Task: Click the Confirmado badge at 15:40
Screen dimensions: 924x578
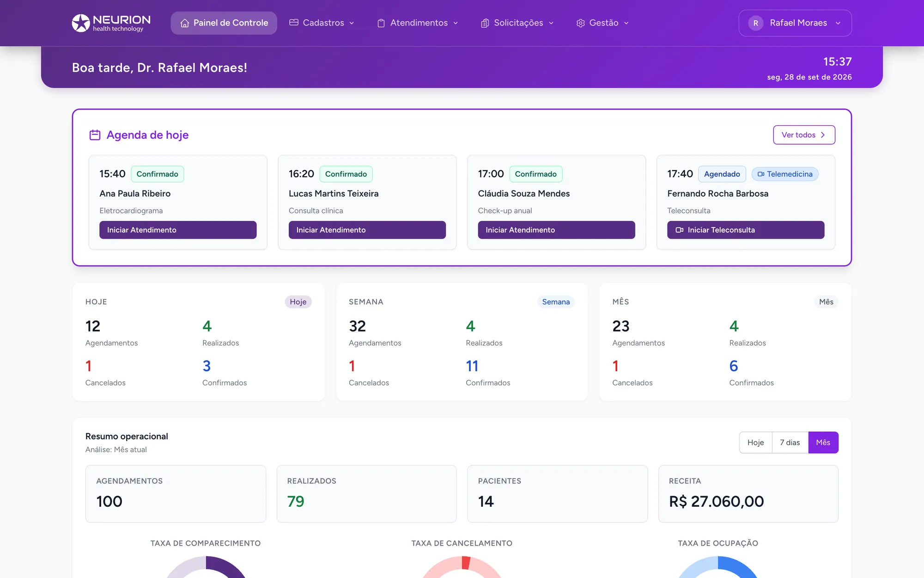Action: [158, 174]
